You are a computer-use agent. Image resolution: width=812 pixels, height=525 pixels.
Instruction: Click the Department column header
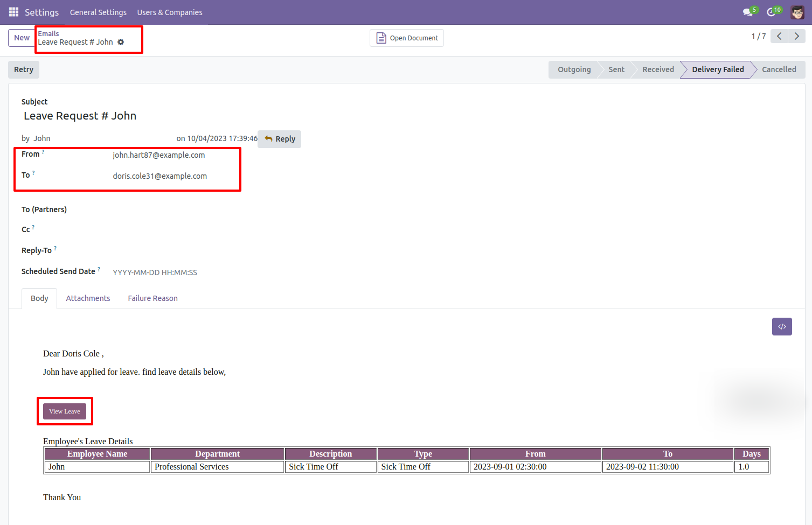point(217,454)
